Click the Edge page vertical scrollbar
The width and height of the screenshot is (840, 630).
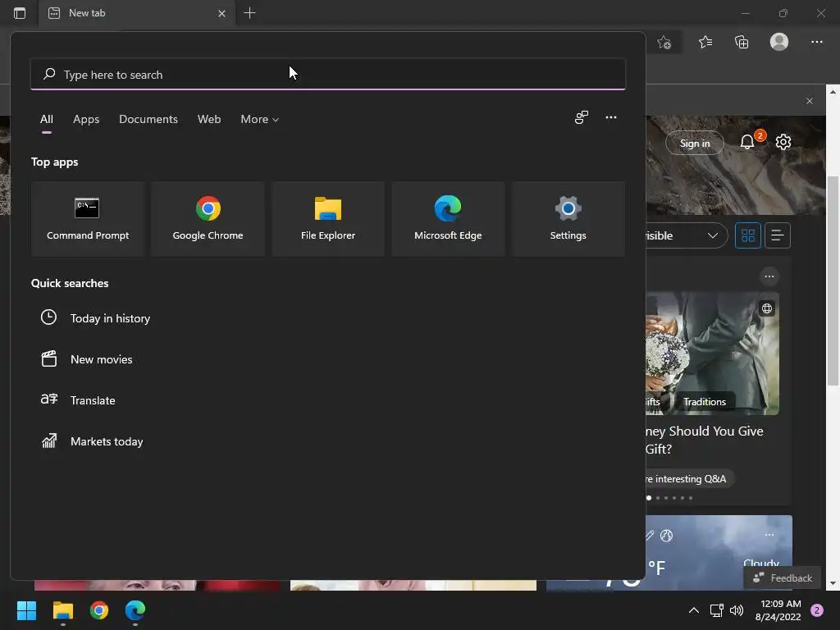pos(833,281)
